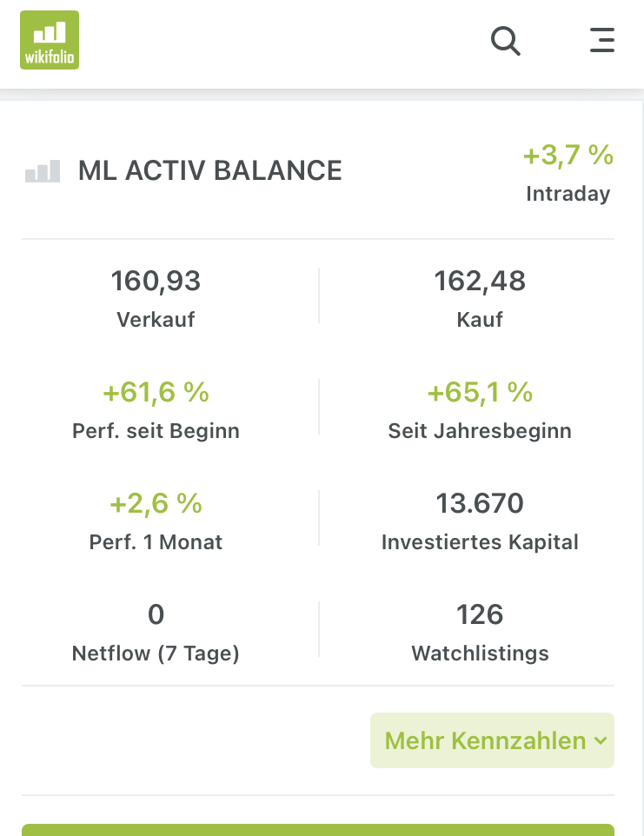The image size is (644, 836).
Task: Select the ML ACTIV BALANCE title
Action: pos(209,171)
